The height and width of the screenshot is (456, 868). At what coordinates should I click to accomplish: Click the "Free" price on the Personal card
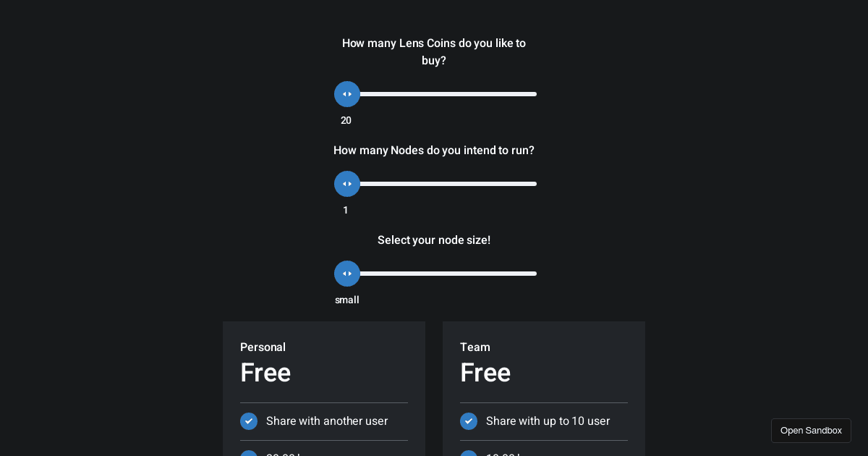[x=265, y=373]
